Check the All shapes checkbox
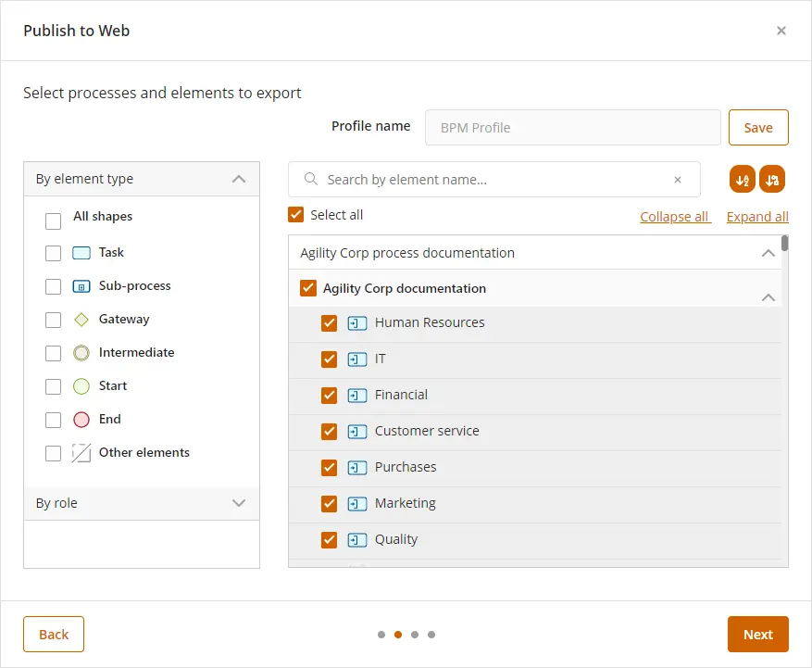Screen dimensions: 812x668 (x=53, y=221)
